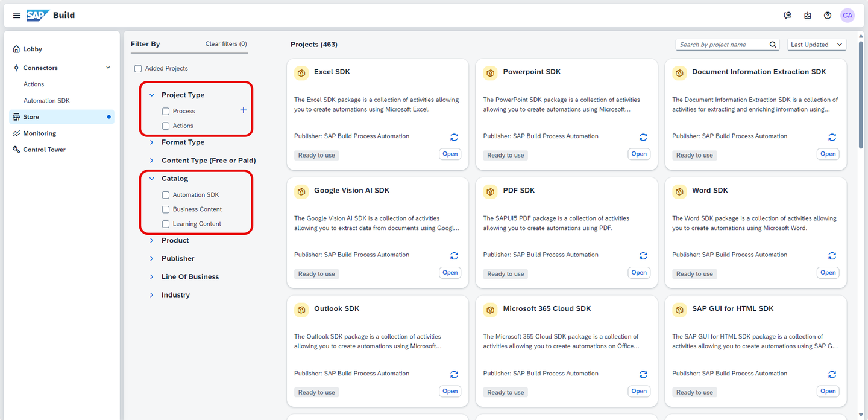This screenshot has height=420, width=868.
Task: Click the refresh icon on Word SDK card
Action: [x=832, y=256]
